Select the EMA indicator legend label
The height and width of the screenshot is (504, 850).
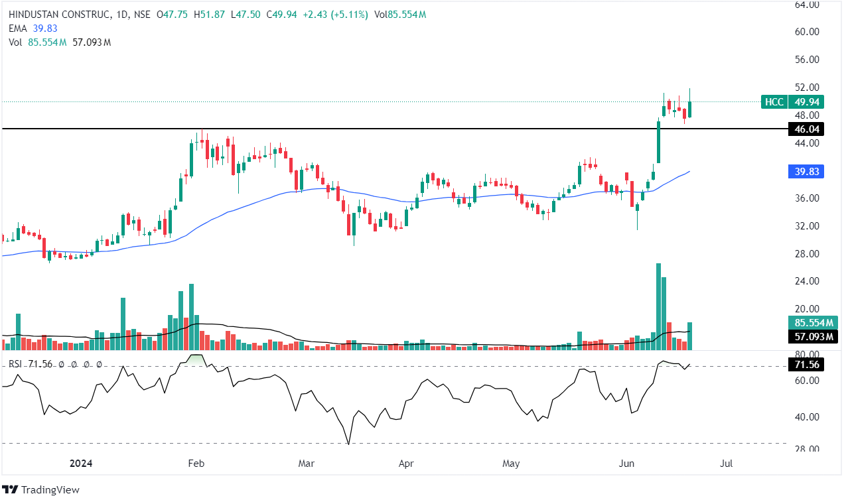(17, 28)
